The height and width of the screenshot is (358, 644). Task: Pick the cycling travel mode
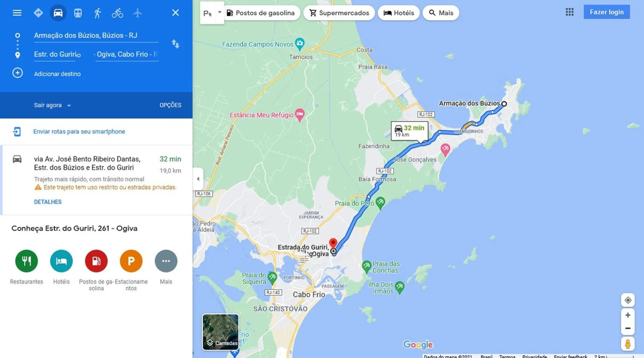pos(117,13)
